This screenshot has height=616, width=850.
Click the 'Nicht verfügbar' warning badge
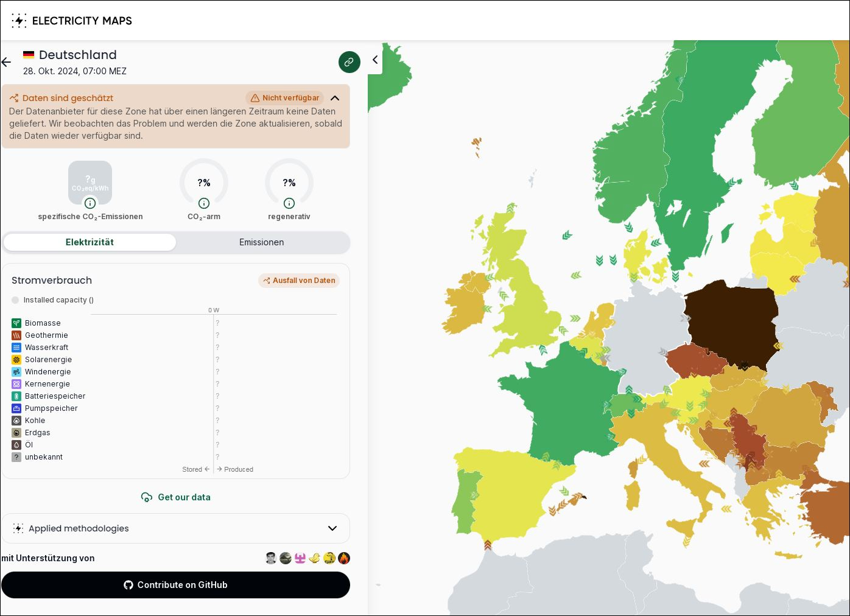tap(285, 98)
